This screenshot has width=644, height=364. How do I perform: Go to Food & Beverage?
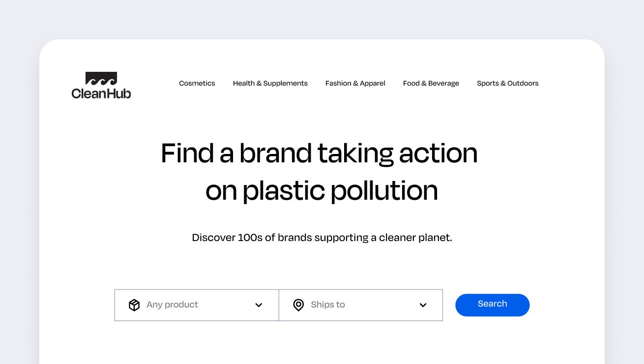coord(431,83)
